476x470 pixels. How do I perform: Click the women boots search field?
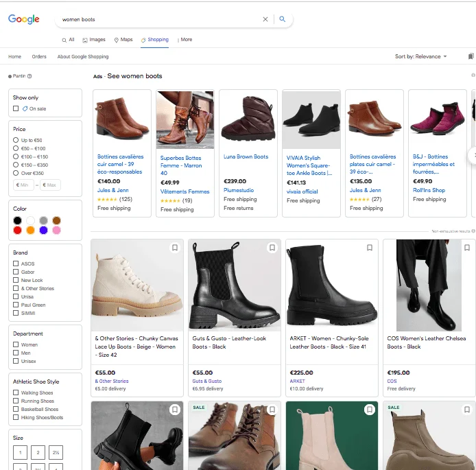(x=159, y=19)
